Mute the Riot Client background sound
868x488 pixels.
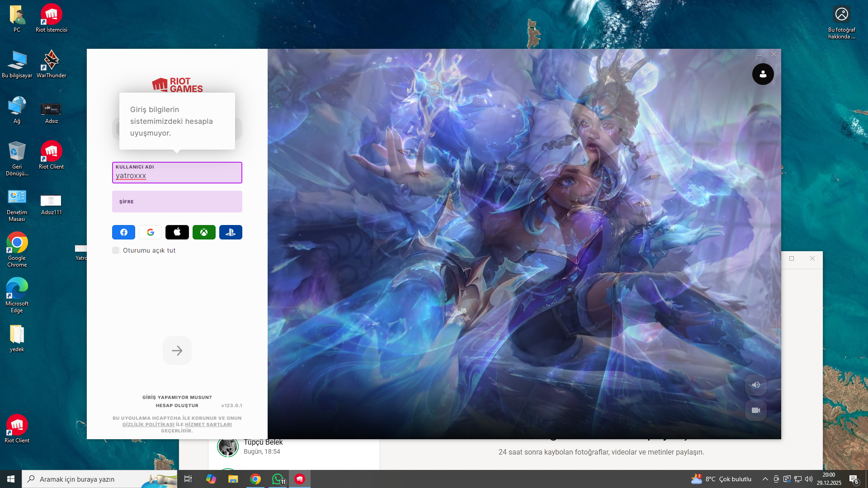tap(756, 385)
